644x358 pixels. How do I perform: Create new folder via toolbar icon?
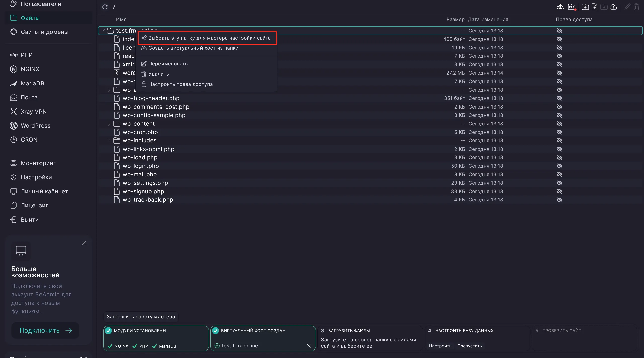point(585,7)
